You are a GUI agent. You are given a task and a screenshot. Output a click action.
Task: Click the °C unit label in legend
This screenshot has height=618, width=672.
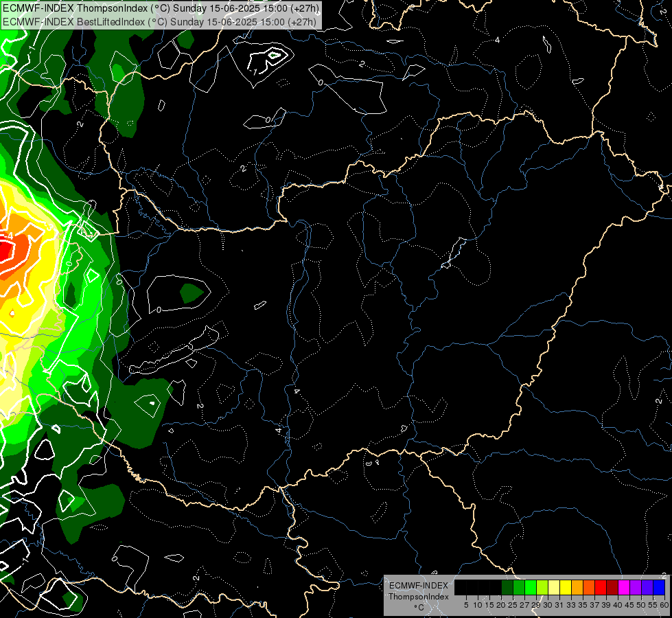click(419, 608)
